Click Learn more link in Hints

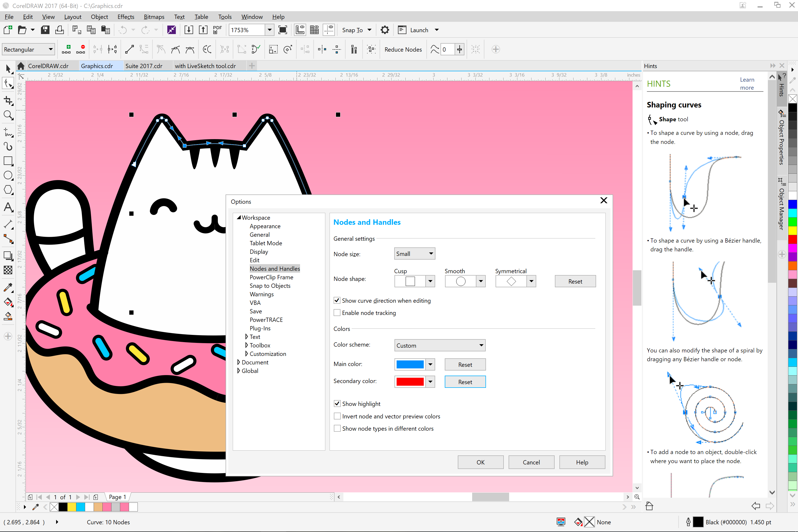pyautogui.click(x=747, y=84)
